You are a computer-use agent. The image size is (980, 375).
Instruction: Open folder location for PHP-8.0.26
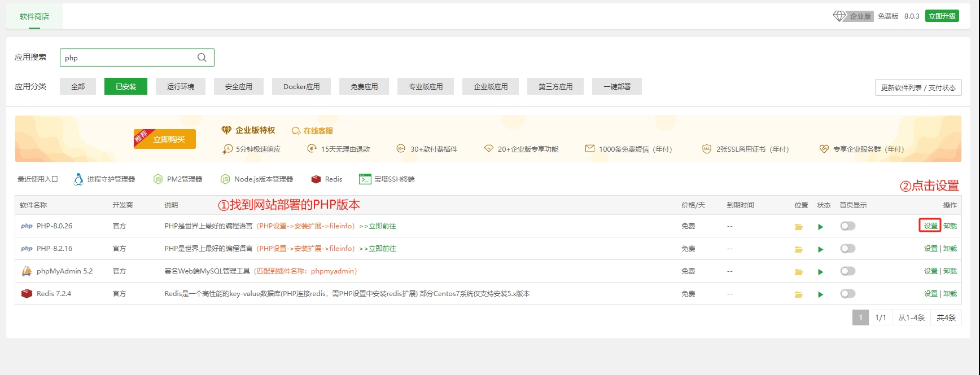798,227
